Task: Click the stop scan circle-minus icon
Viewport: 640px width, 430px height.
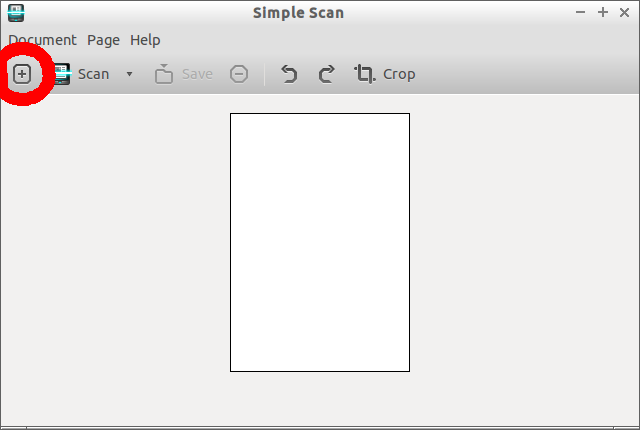Action: tap(239, 74)
